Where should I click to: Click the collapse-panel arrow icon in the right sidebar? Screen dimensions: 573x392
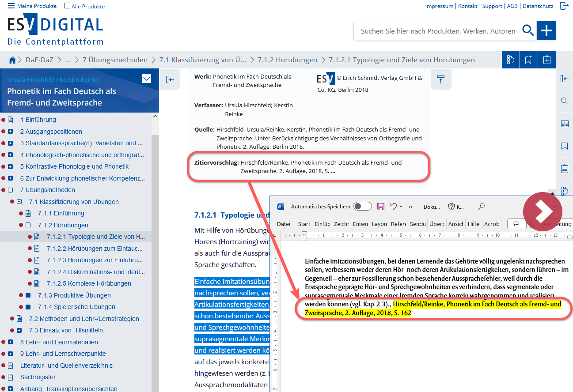pos(564,79)
